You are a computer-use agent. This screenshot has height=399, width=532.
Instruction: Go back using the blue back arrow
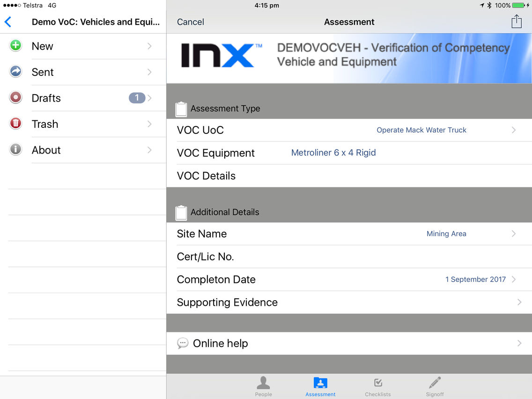(8, 22)
